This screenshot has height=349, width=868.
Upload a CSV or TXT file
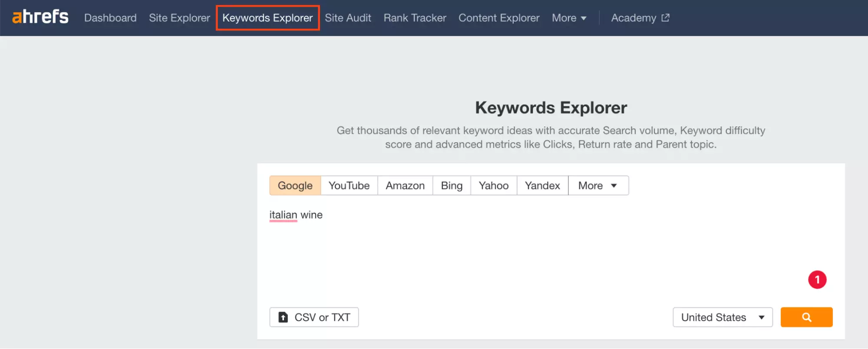tap(314, 317)
